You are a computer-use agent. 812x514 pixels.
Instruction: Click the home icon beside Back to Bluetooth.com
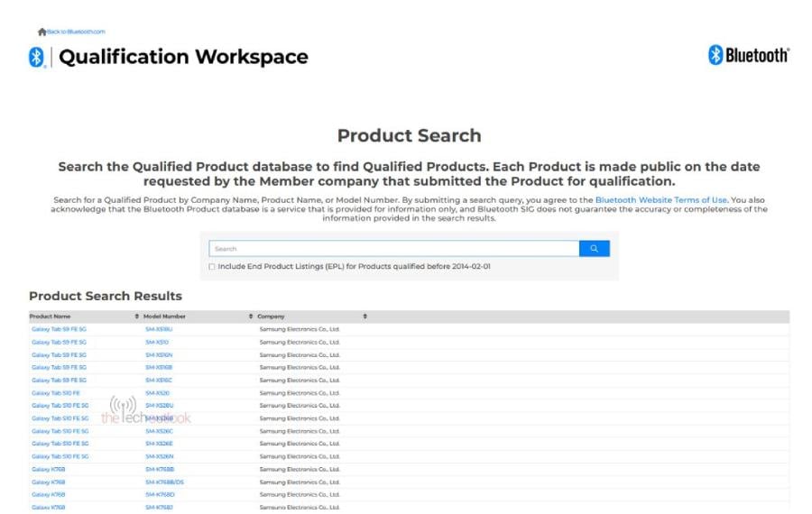tap(42, 32)
